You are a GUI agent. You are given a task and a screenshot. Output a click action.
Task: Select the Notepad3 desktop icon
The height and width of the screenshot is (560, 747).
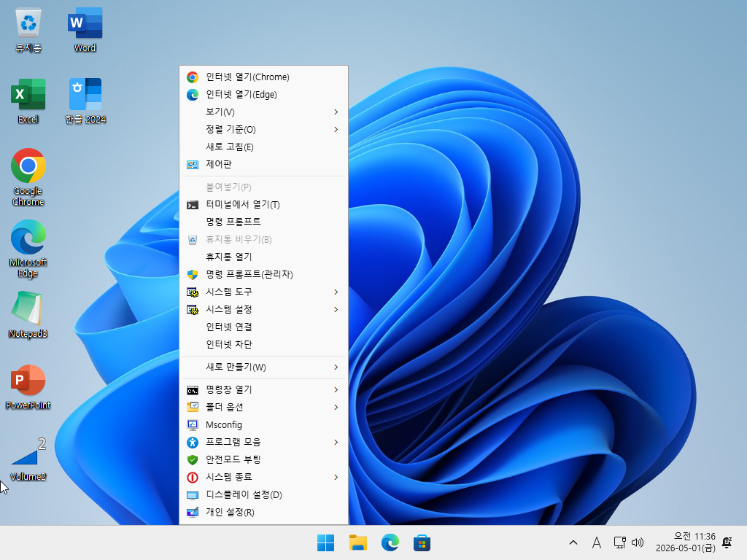pyautogui.click(x=28, y=315)
